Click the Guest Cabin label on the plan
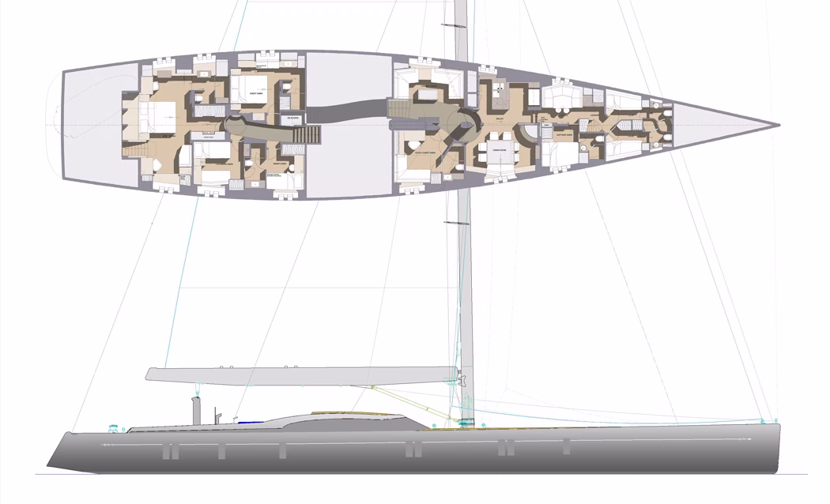Screen dimensions: 830x504 [x=256, y=93]
